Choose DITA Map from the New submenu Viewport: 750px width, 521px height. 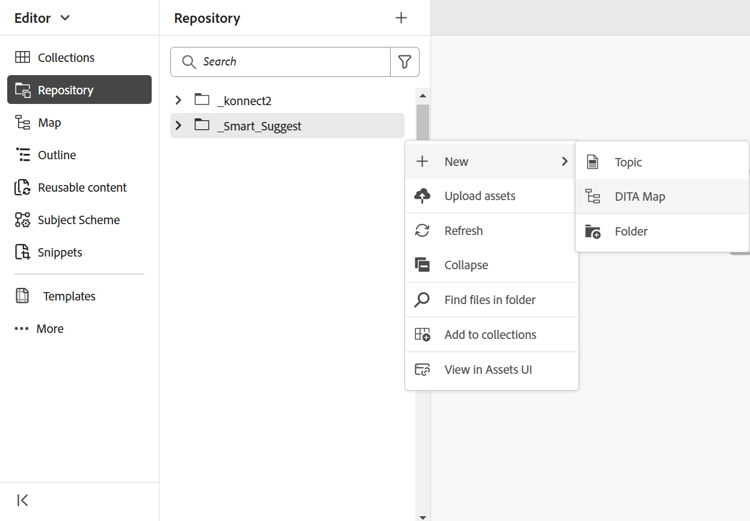click(x=639, y=197)
